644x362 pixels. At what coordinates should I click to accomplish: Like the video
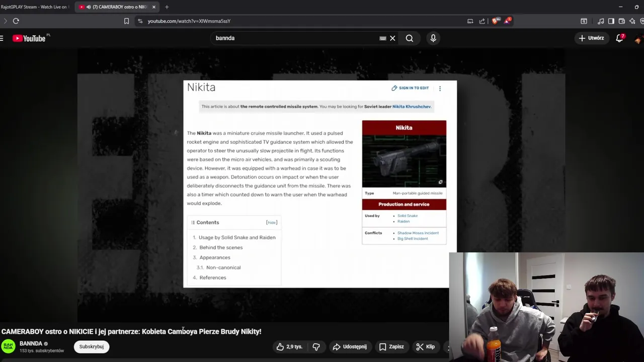coord(289,346)
